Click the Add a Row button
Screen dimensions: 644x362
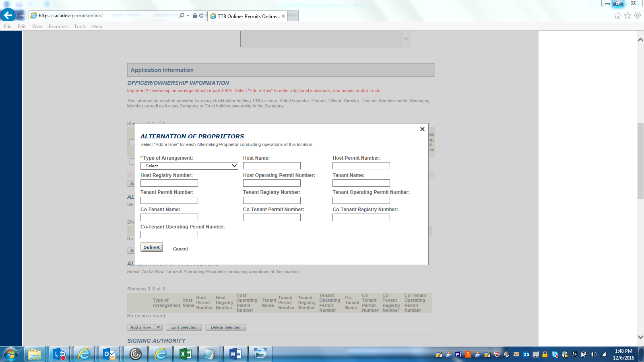(141, 327)
